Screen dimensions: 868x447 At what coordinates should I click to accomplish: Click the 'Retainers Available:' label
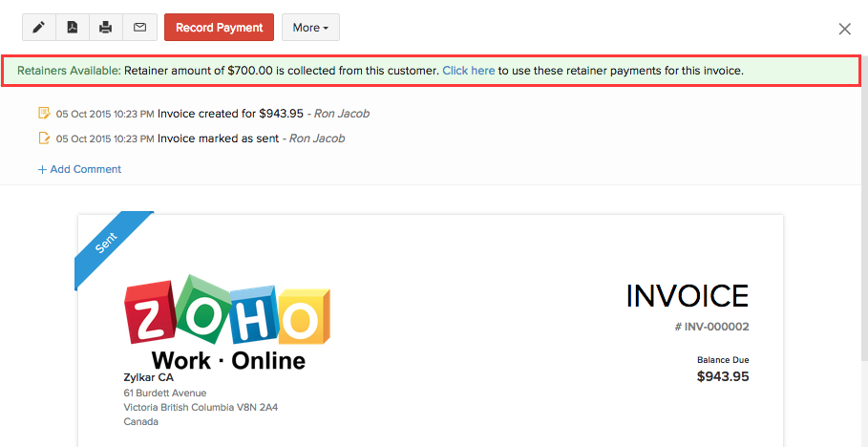click(69, 71)
